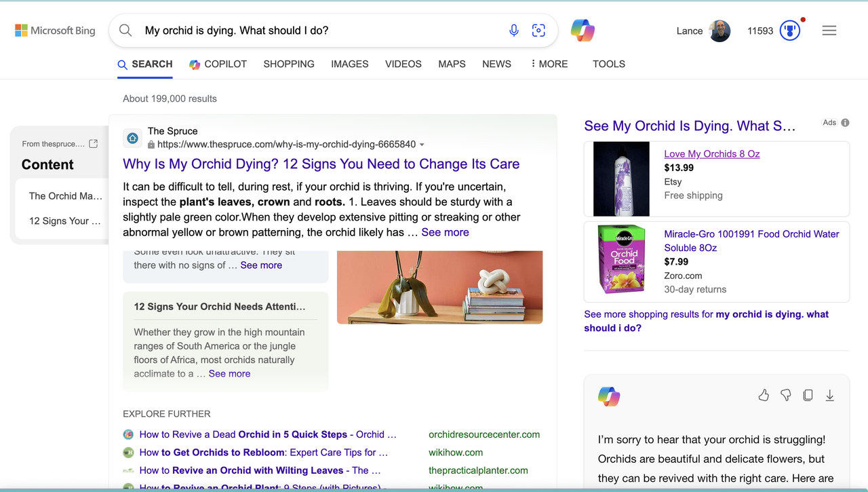The height and width of the screenshot is (492, 868).
Task: Download the Copilot answer
Action: coord(829,395)
